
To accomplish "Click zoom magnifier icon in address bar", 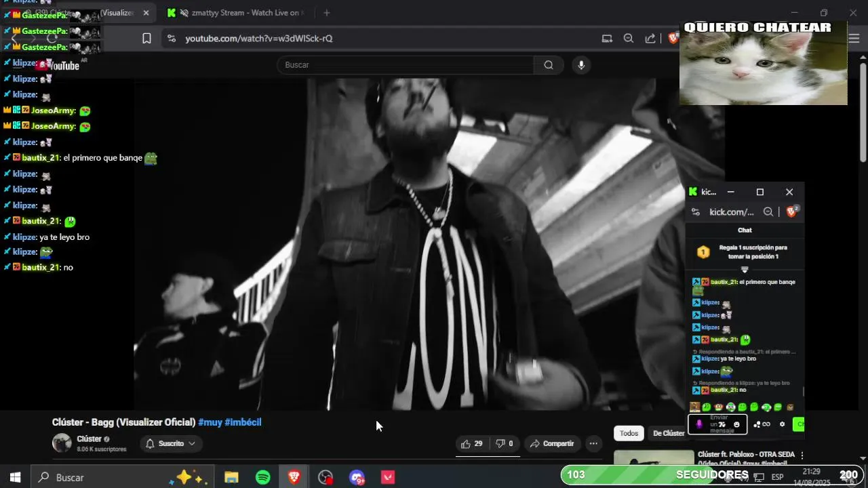I will pos(629,39).
